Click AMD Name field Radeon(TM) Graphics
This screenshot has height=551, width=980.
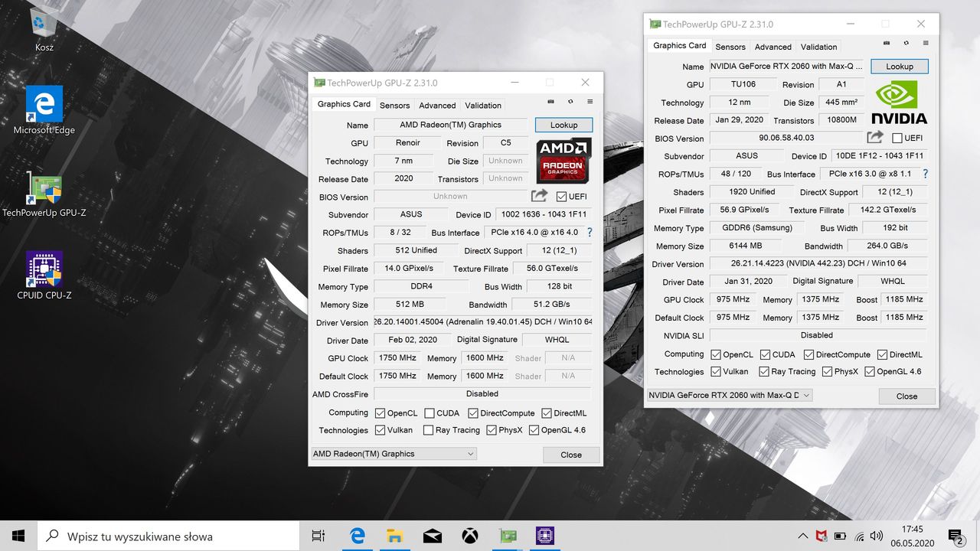pyautogui.click(x=450, y=125)
